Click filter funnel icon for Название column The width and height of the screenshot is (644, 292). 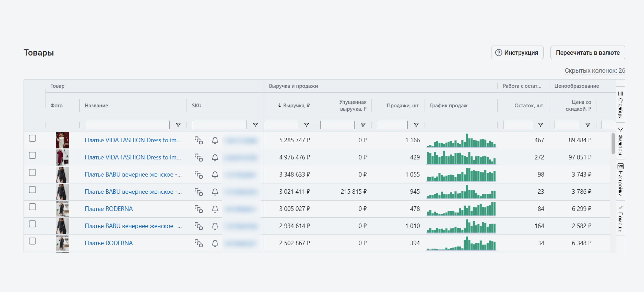point(178,125)
